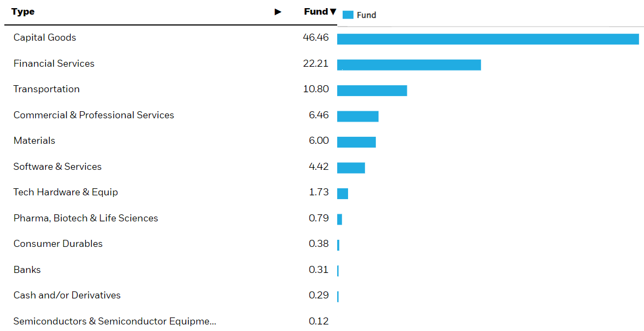Image resolution: width=644 pixels, height=331 pixels.
Task: Click the Software & Services bar
Action: [x=351, y=167]
